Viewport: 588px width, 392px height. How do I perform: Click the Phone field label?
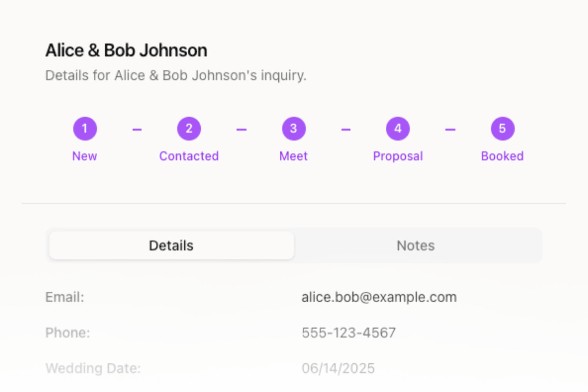68,333
